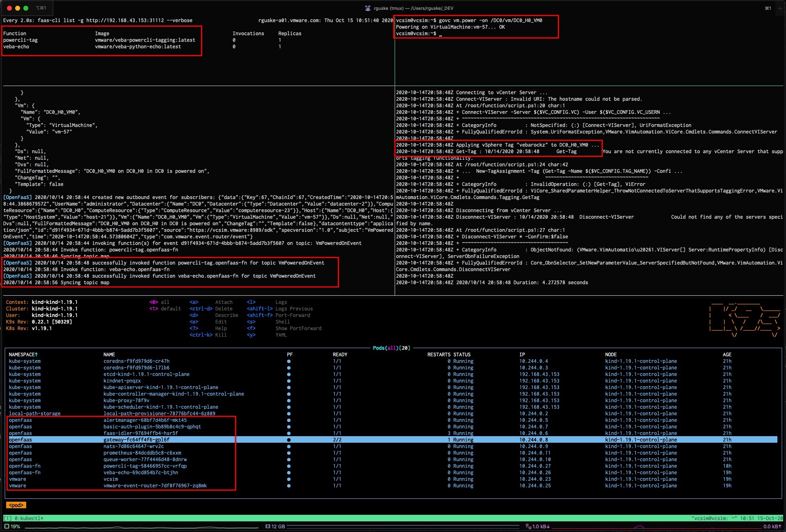Click the 0.0 kB upload indicator
Image resolution: width=786 pixels, height=532 pixels.
point(772,527)
